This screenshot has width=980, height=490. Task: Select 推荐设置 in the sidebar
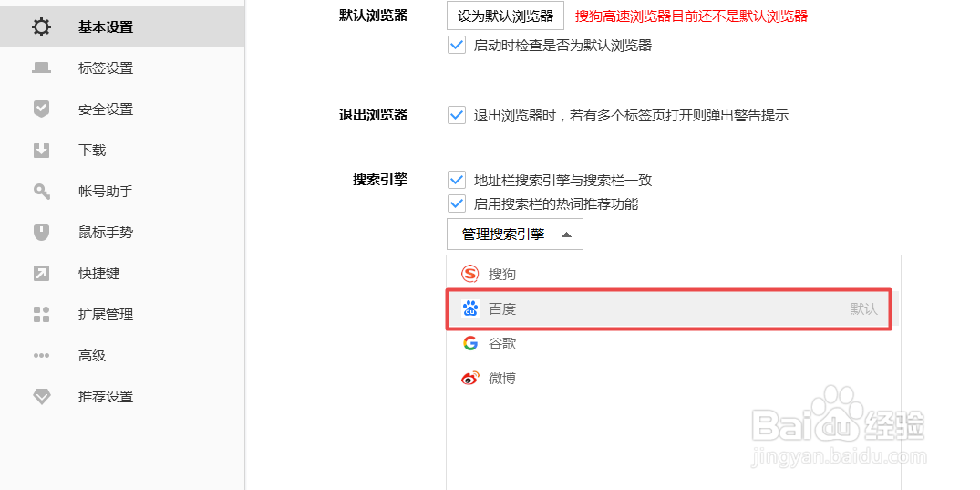pos(122,397)
